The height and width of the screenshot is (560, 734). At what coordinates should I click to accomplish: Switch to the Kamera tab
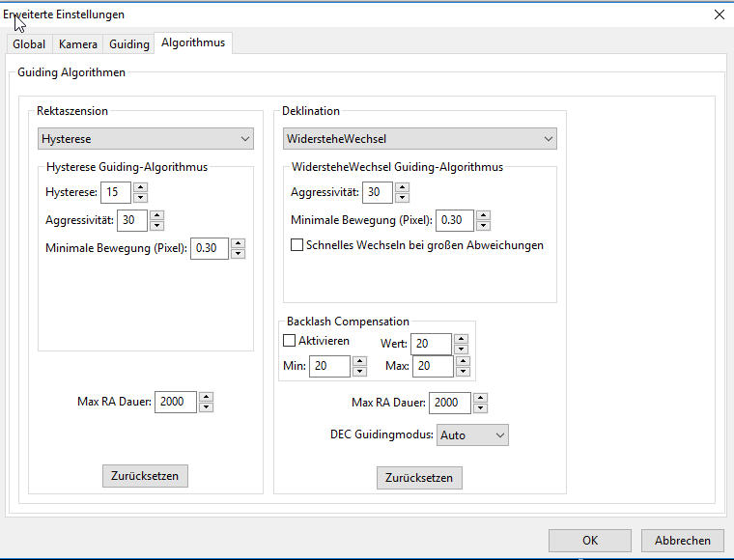point(77,44)
